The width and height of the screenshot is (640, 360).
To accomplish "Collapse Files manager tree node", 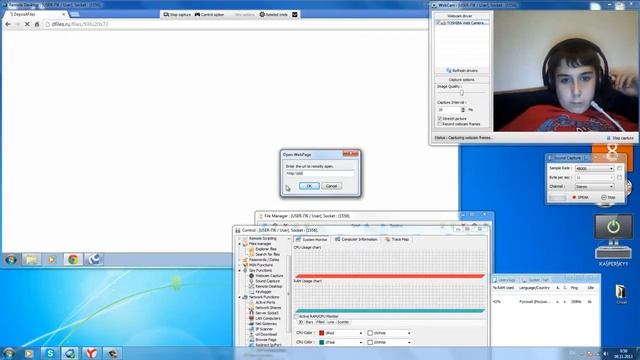I will point(240,244).
